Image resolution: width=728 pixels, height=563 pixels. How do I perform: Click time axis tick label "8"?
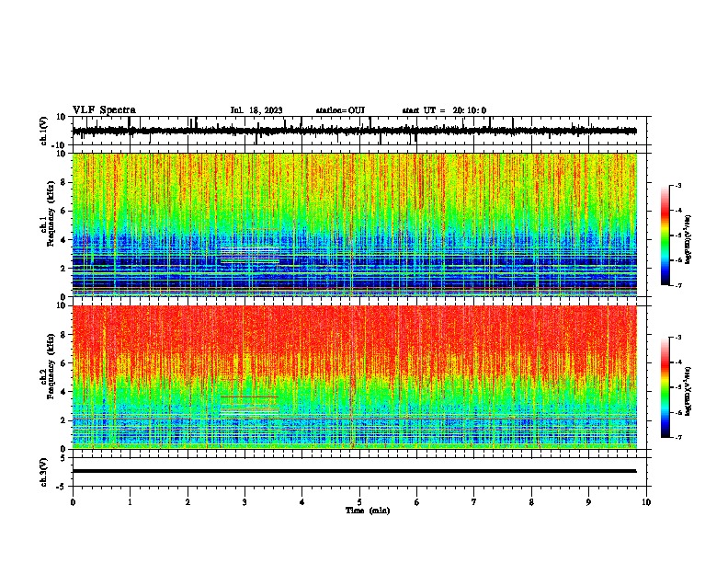pyautogui.click(x=531, y=502)
